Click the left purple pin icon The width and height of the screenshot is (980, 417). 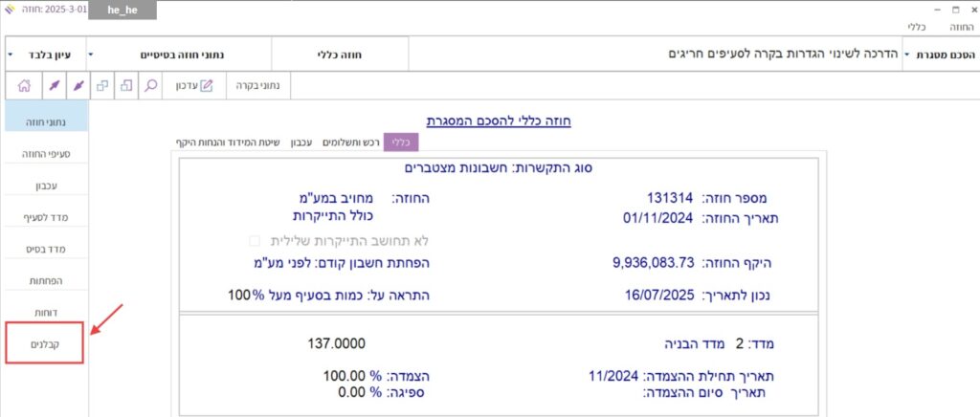54,86
